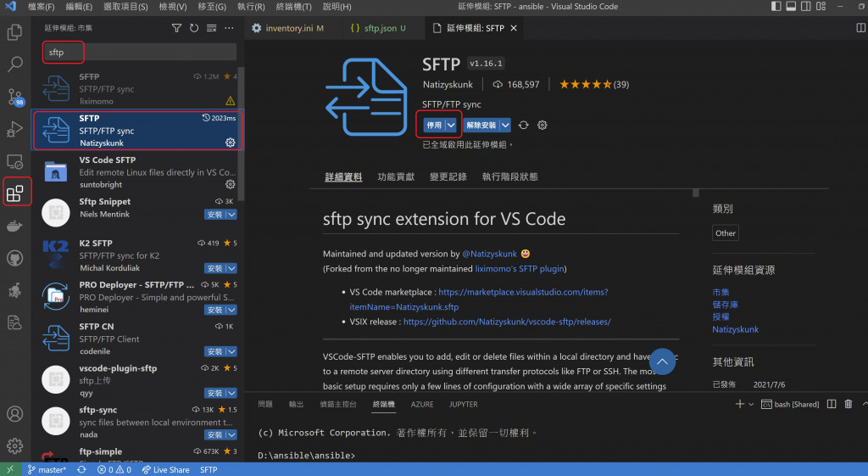
Task: Open the 功能貢獻 tab
Action: click(x=396, y=176)
